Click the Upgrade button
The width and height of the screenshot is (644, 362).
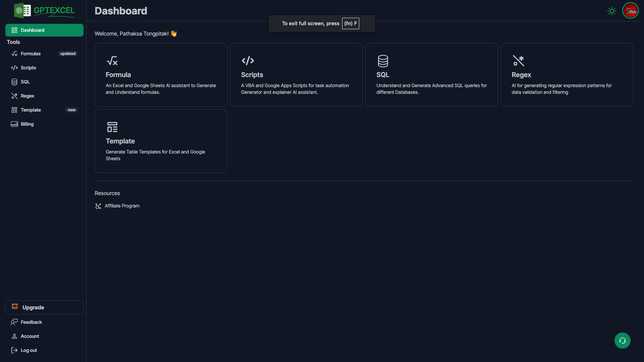coord(44,307)
